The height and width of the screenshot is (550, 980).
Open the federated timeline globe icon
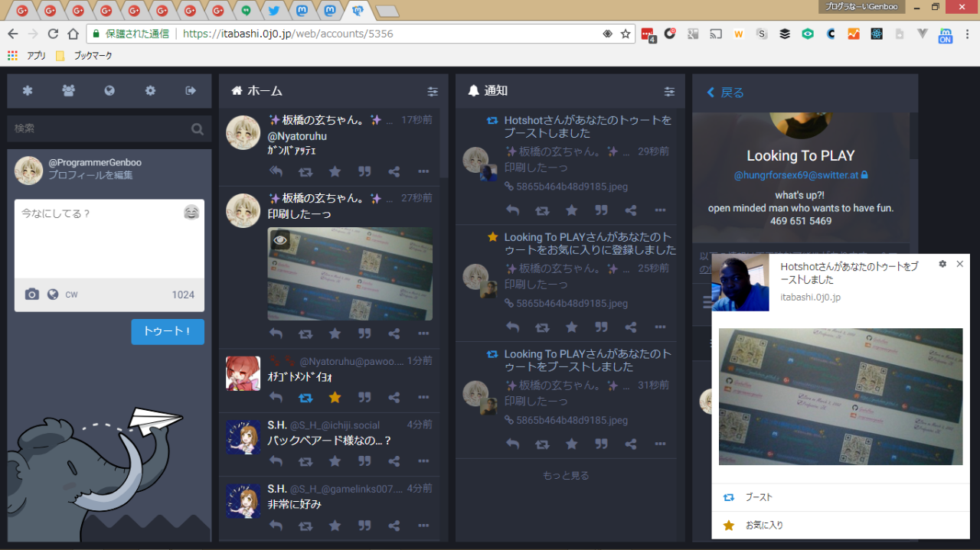tap(109, 91)
